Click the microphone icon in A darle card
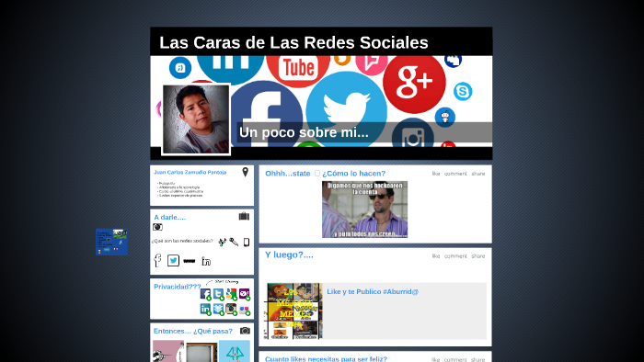This screenshot has width=644, height=362. [x=234, y=242]
